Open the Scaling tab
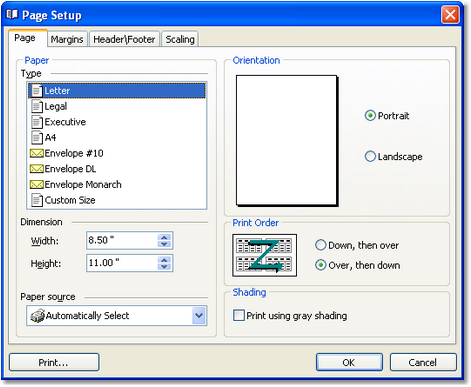 point(180,39)
